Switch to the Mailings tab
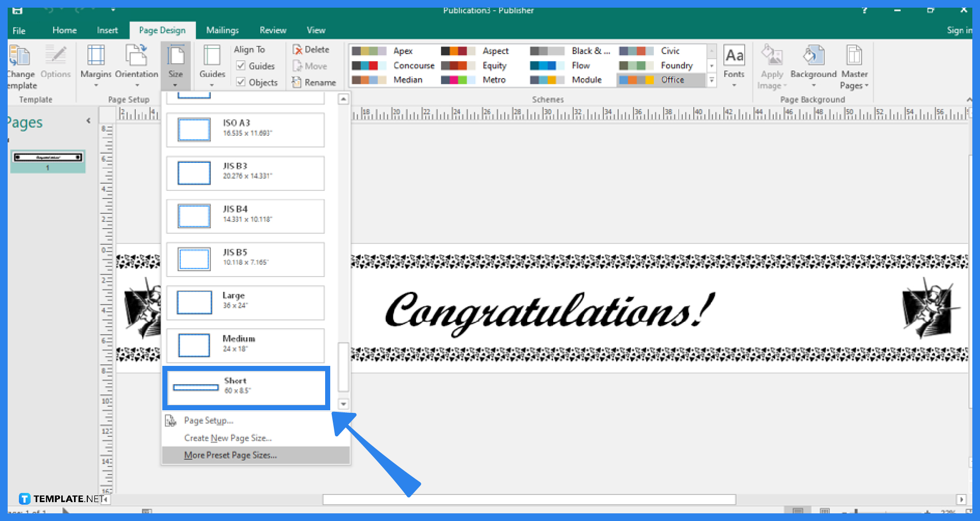Image resolution: width=980 pixels, height=521 pixels. pyautogui.click(x=223, y=31)
